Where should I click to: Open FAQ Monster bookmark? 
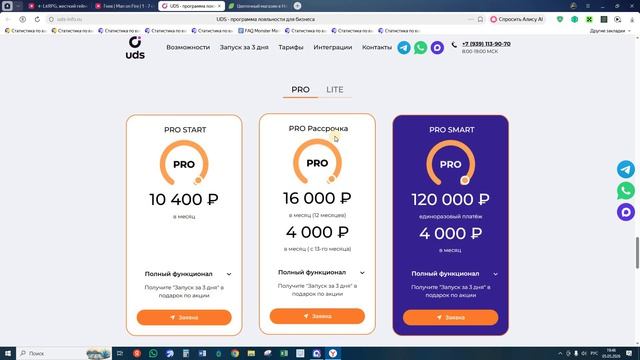258,31
